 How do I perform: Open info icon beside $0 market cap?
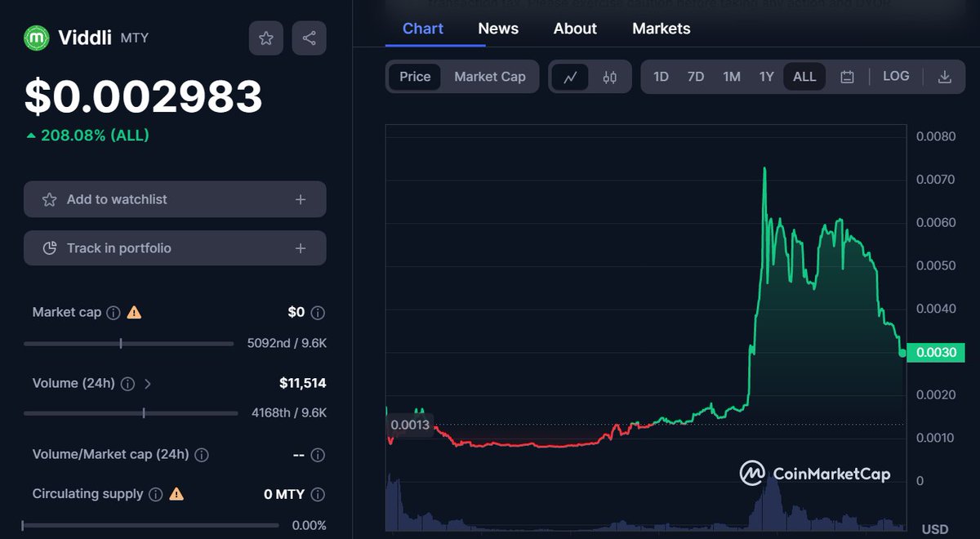[318, 313]
